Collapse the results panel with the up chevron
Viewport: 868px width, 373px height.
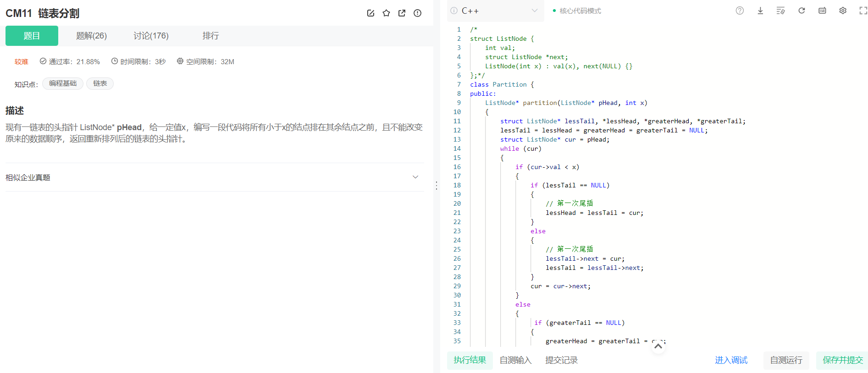pyautogui.click(x=658, y=346)
